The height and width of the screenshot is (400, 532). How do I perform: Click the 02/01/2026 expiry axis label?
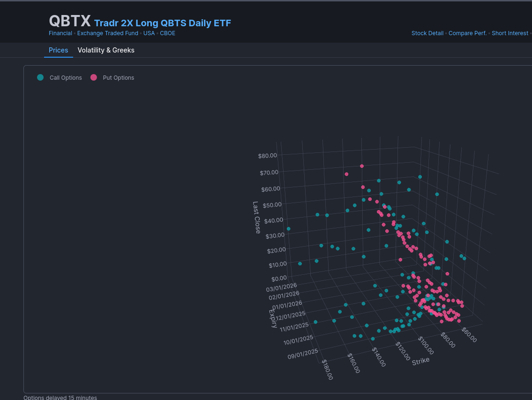(x=284, y=295)
